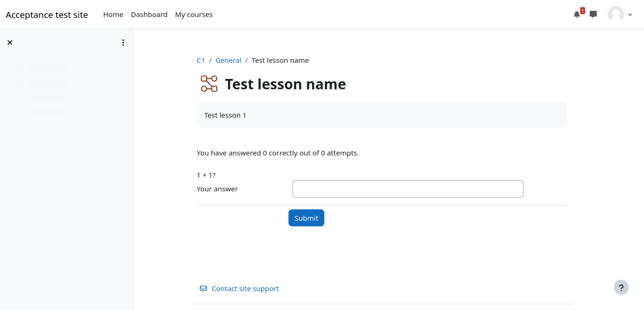This screenshot has width=644, height=310.
Task: Close the course index drawer
Action: 10,43
